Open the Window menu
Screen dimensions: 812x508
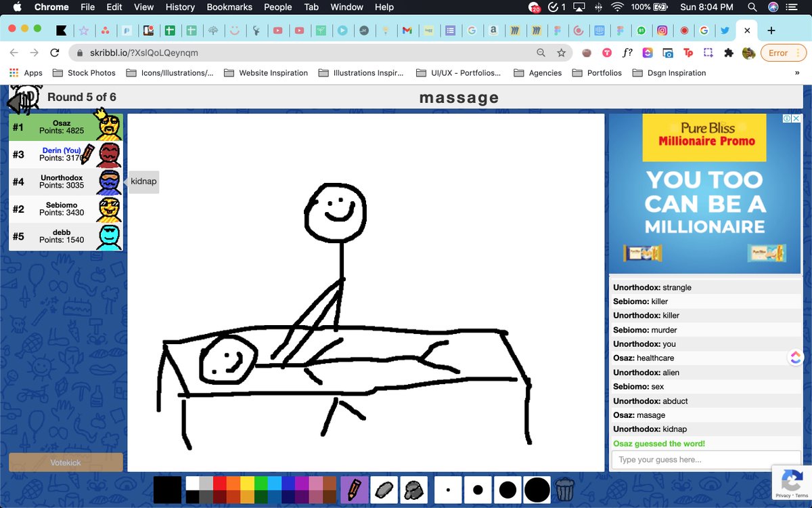pyautogui.click(x=346, y=7)
